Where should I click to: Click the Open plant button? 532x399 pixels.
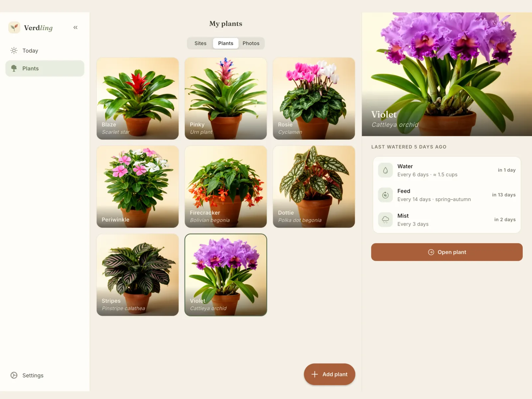click(447, 252)
